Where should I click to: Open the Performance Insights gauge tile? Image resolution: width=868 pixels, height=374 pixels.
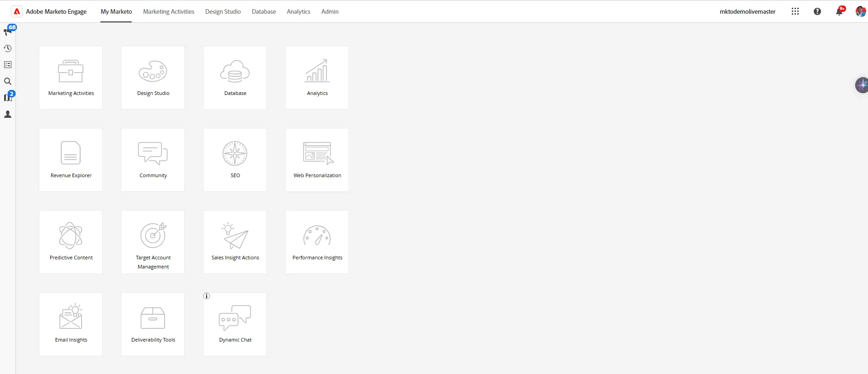(317, 242)
